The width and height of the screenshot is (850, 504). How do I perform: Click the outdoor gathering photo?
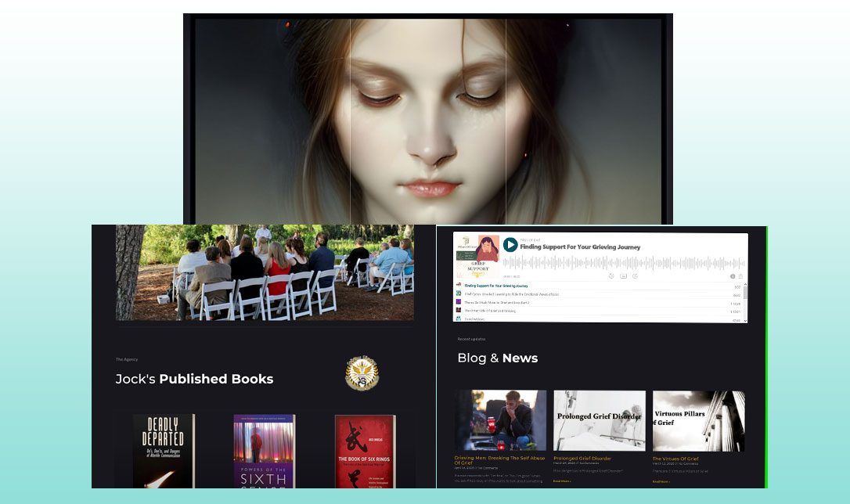tap(265, 272)
